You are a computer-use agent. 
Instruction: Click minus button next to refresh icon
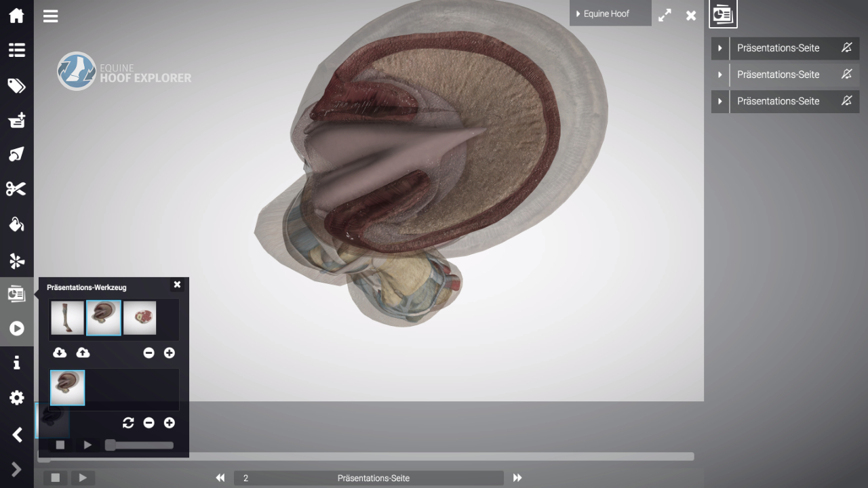coord(149,423)
